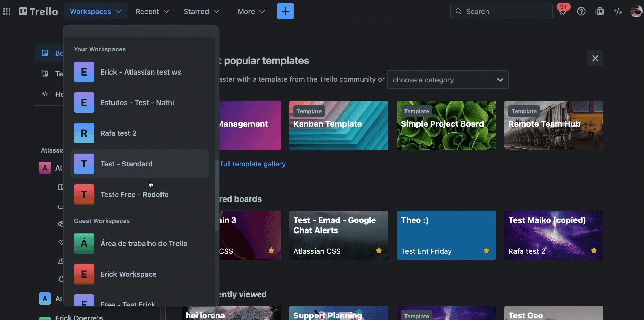
Task: Open the 'choose a category' dropdown
Action: coord(448,80)
